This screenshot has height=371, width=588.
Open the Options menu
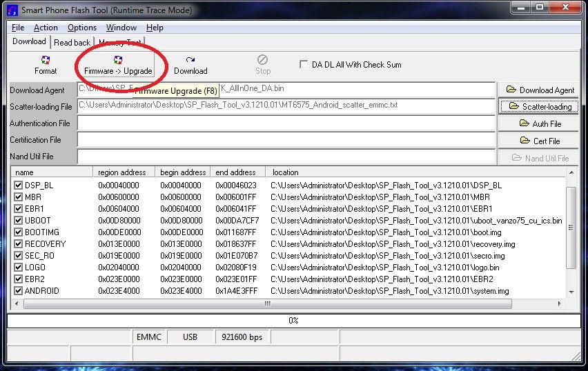[x=82, y=28]
